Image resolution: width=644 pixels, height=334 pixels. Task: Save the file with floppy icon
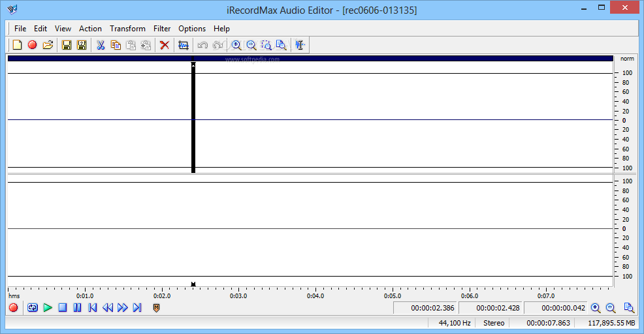click(x=67, y=45)
